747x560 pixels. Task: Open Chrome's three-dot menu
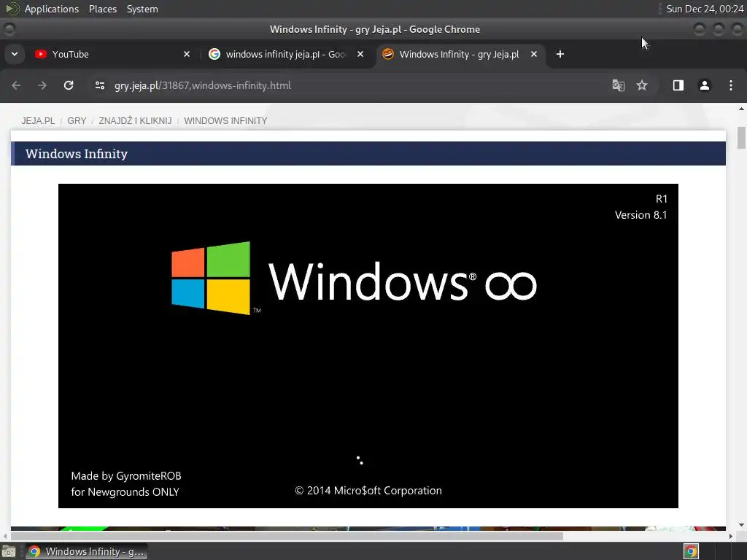(731, 85)
